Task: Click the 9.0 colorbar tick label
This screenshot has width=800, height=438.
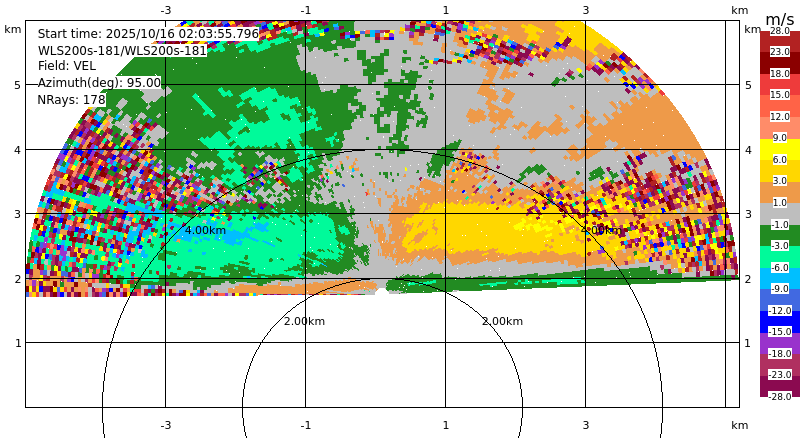Action: (x=780, y=138)
